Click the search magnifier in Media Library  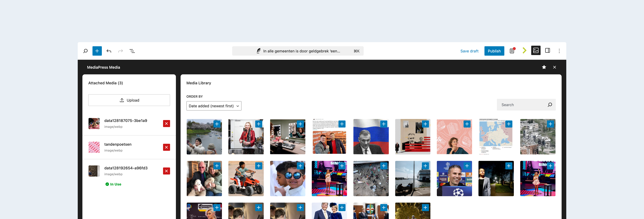(550, 105)
